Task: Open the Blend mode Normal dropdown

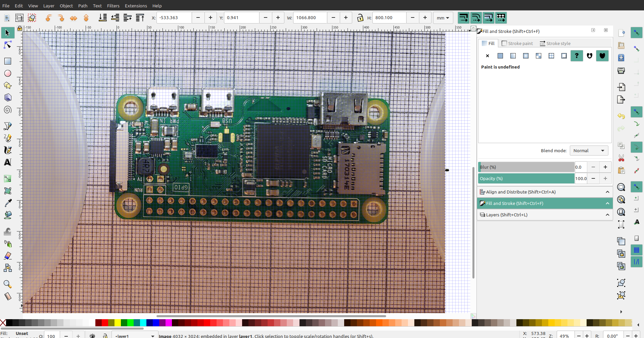Action: 589,151
